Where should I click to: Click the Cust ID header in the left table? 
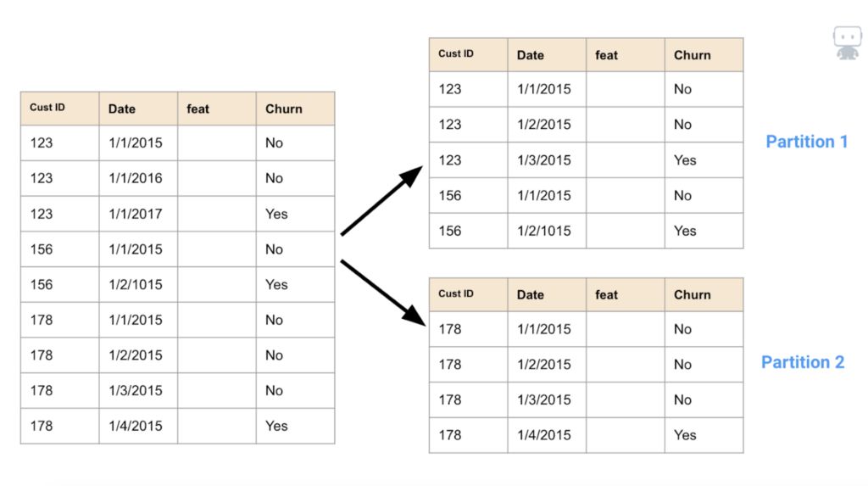[60, 109]
